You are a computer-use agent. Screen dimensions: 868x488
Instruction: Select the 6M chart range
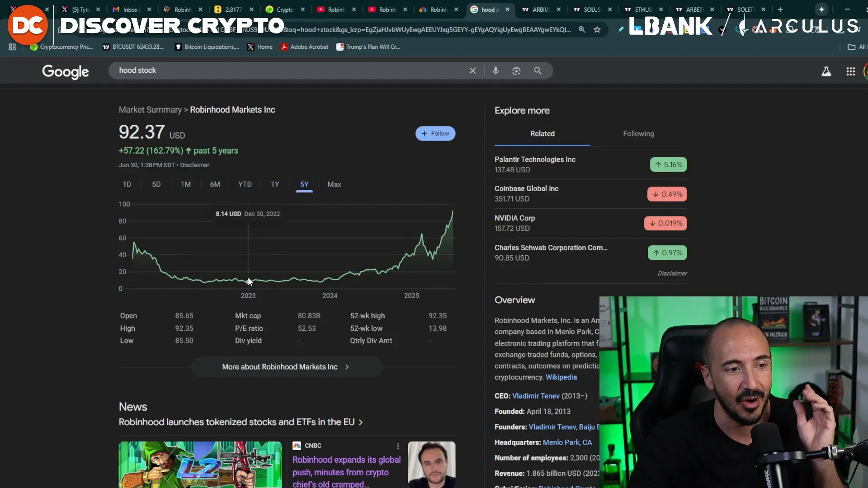(215, 184)
